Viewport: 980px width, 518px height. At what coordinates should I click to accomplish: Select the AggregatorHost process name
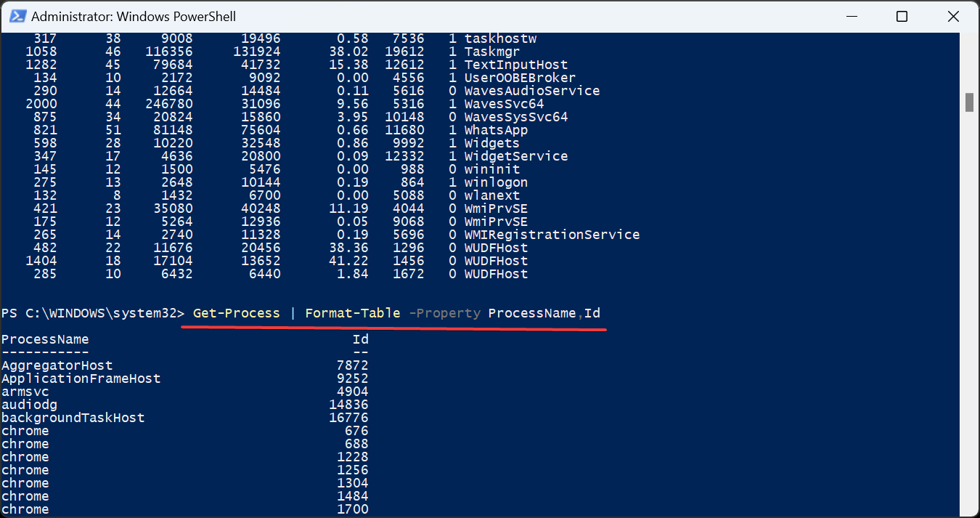57,365
